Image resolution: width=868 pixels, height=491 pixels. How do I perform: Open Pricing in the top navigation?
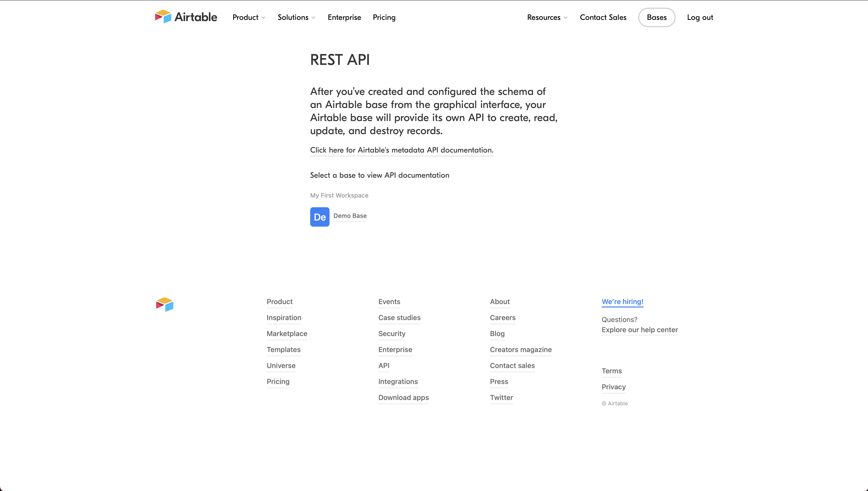tap(384, 17)
